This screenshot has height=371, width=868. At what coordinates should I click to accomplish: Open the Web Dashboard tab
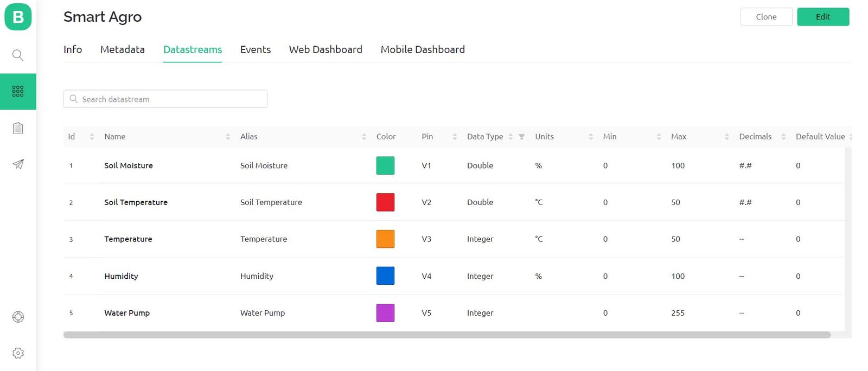point(325,49)
